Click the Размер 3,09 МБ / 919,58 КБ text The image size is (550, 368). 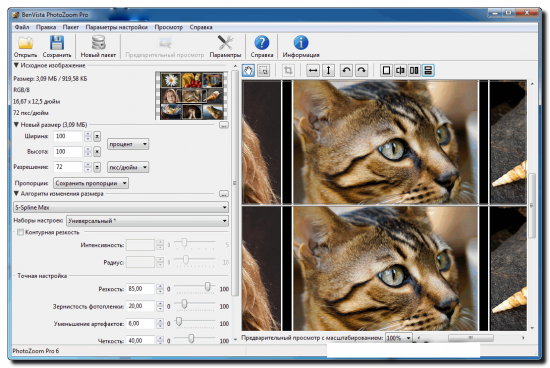51,79
